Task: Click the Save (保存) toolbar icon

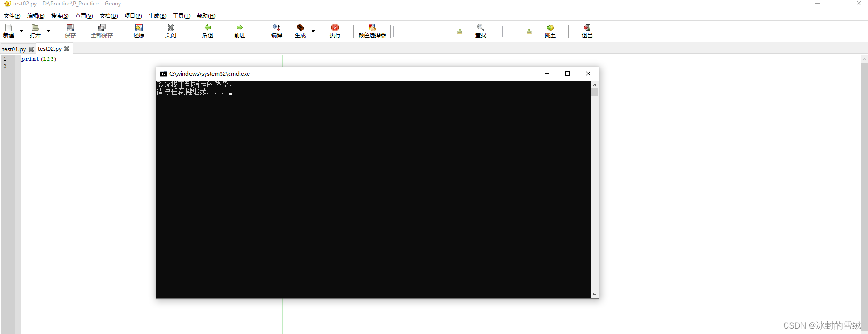Action: point(70,28)
